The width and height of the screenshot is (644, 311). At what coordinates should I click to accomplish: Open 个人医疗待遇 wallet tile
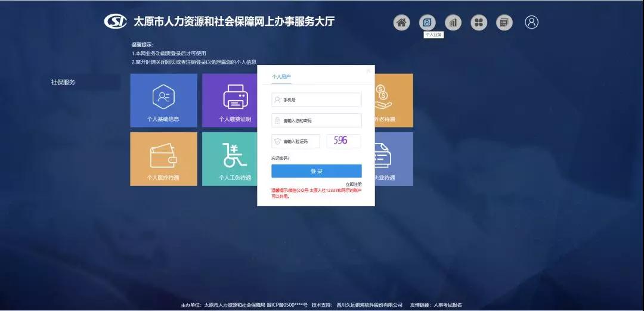coord(163,158)
